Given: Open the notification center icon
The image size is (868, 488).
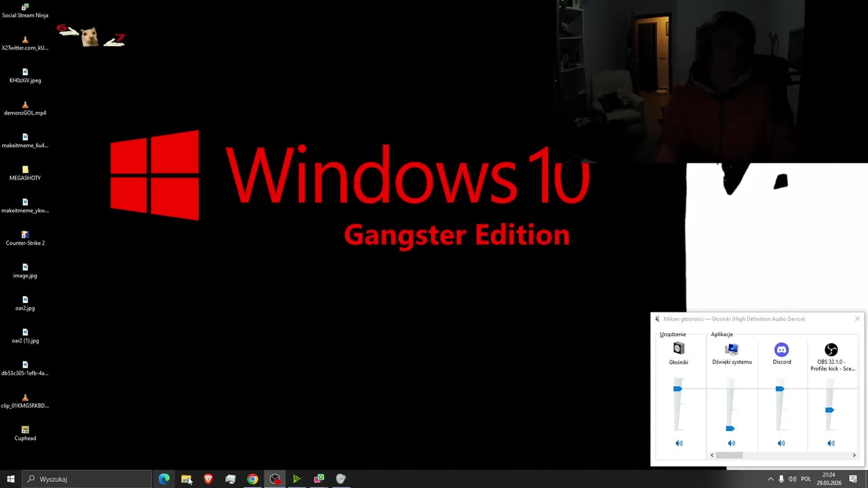Looking at the screenshot, I should pyautogui.click(x=853, y=479).
